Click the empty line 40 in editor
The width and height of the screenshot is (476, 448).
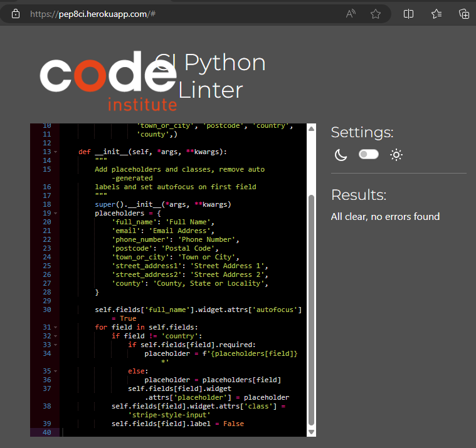(x=182, y=432)
